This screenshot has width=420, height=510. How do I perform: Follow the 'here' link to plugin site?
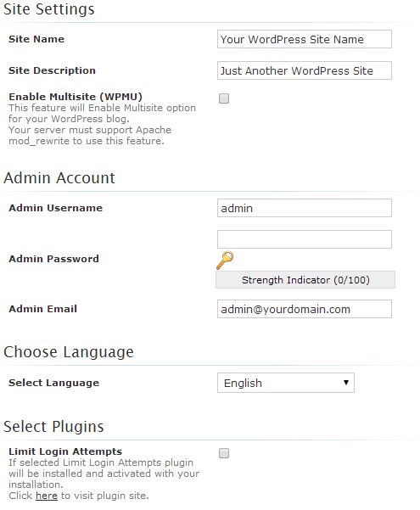(47, 496)
